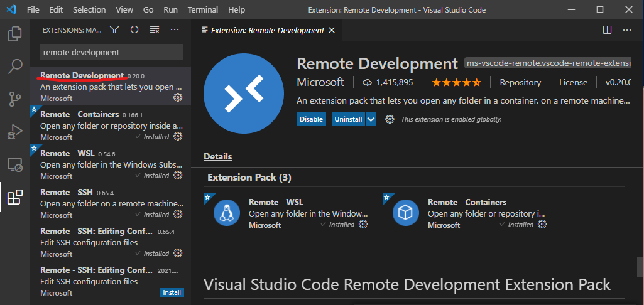Click the VS Code logo icon
This screenshot has width=644, height=305.
coord(11,9)
